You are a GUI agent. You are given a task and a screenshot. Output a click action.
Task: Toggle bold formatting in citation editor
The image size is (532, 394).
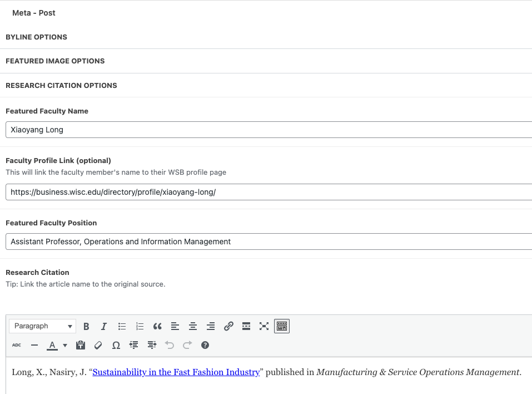[x=86, y=327]
